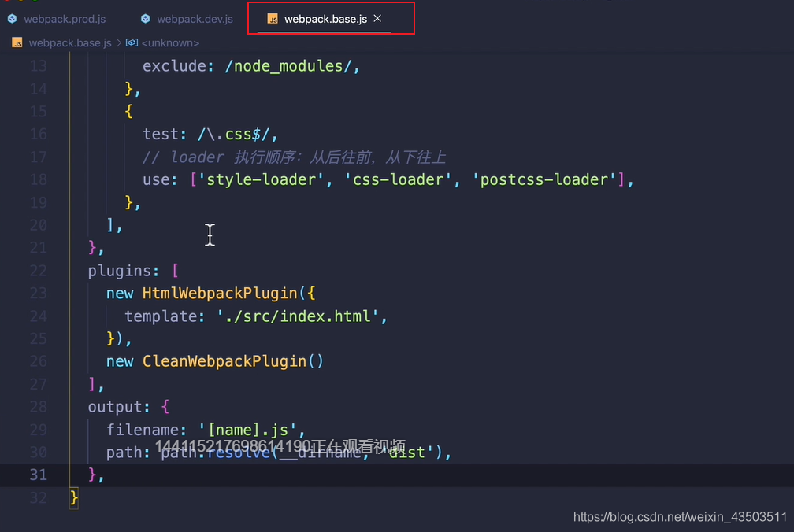
Task: Select the webpack.base.js tab
Action: pyautogui.click(x=325, y=19)
